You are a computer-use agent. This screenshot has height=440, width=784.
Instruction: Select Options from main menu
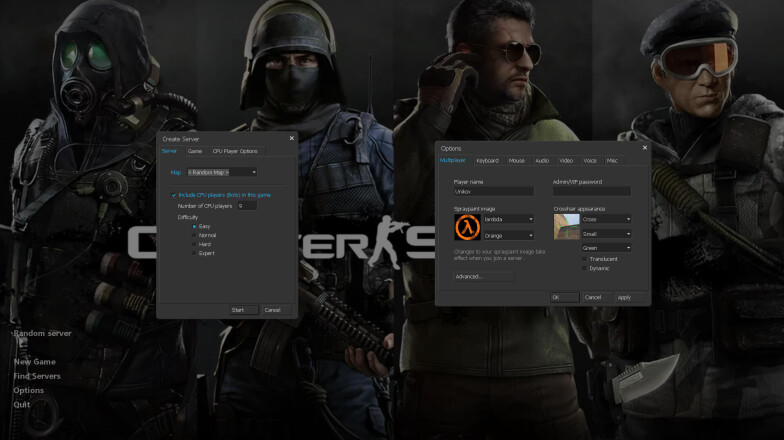[28, 390]
